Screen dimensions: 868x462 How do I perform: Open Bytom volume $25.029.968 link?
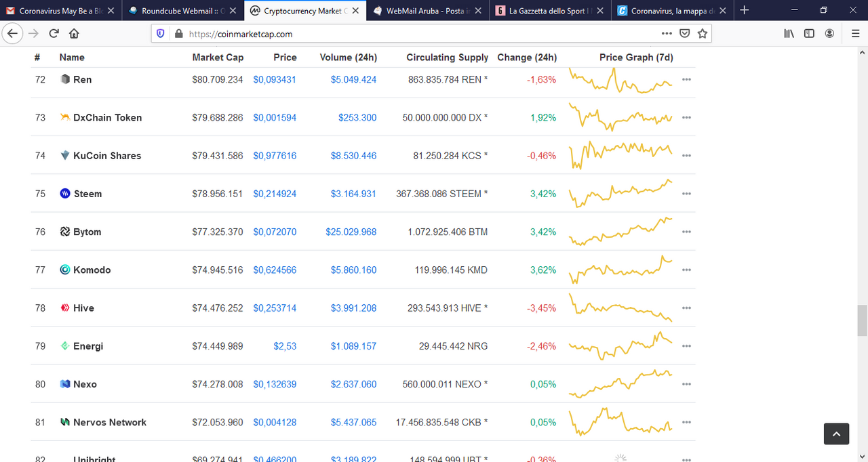coord(351,232)
